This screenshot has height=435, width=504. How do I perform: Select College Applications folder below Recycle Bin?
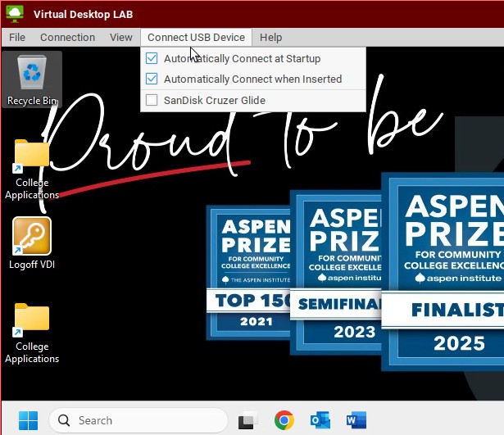[32, 156]
